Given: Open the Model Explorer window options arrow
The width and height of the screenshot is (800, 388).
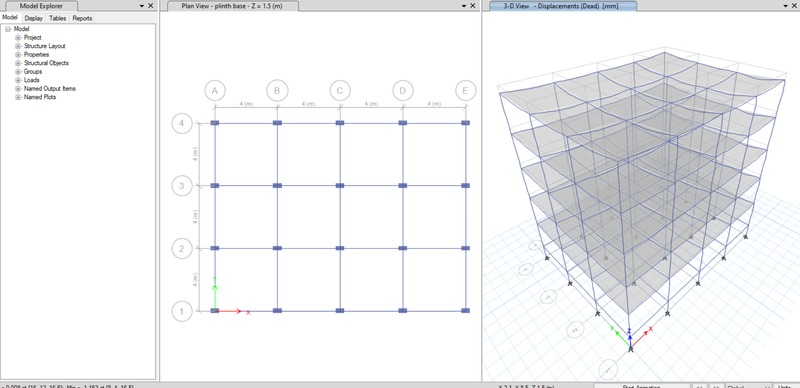Looking at the screenshot, I should [141, 6].
